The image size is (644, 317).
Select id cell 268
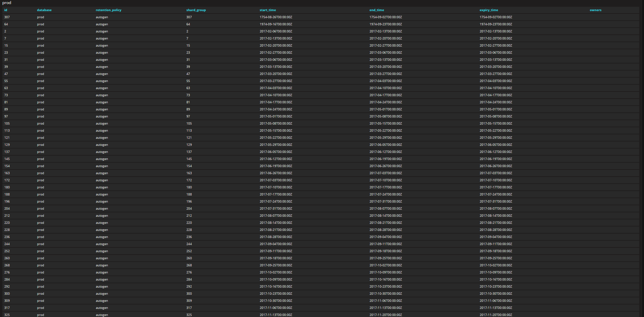pyautogui.click(x=7, y=265)
